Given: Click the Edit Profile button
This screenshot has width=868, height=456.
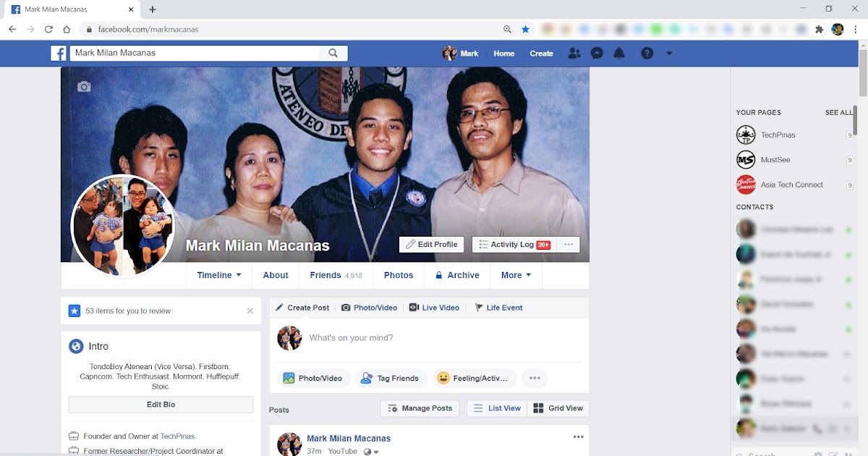Looking at the screenshot, I should (x=431, y=244).
